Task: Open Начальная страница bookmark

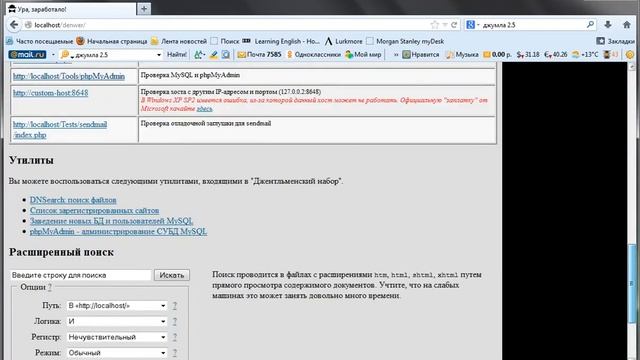Action: click(112, 41)
